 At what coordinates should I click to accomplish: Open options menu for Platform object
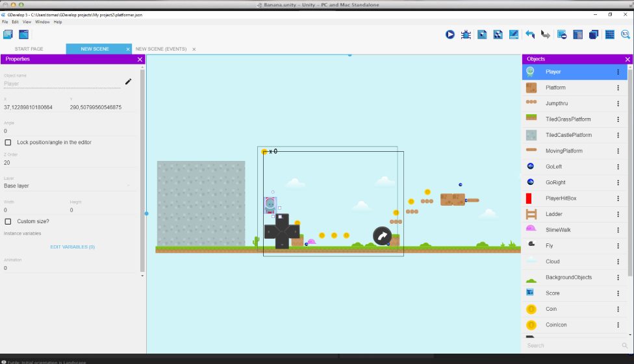click(x=618, y=88)
